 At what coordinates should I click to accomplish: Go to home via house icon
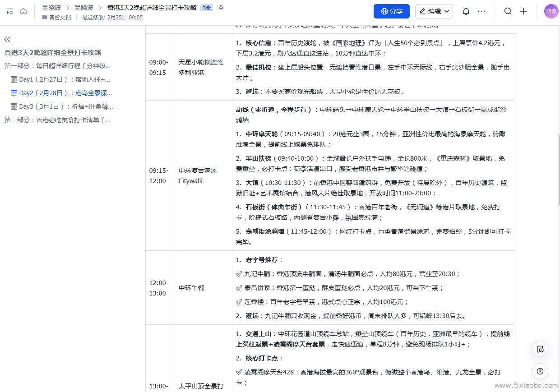23,11
